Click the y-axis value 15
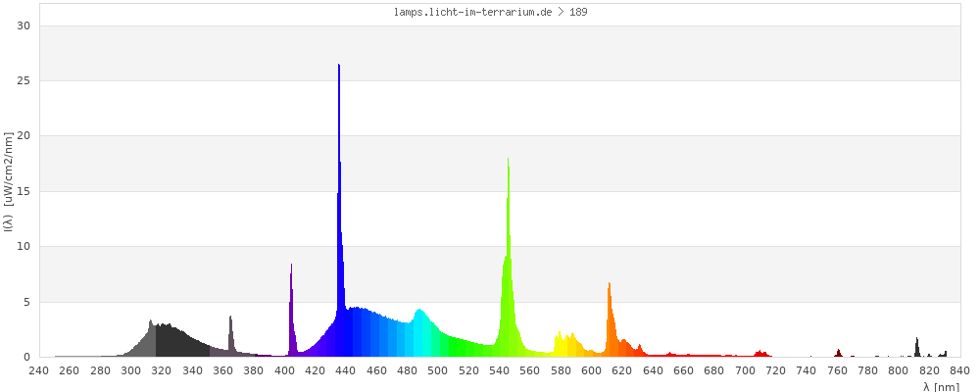This screenshot has height=392, width=980. click(24, 191)
